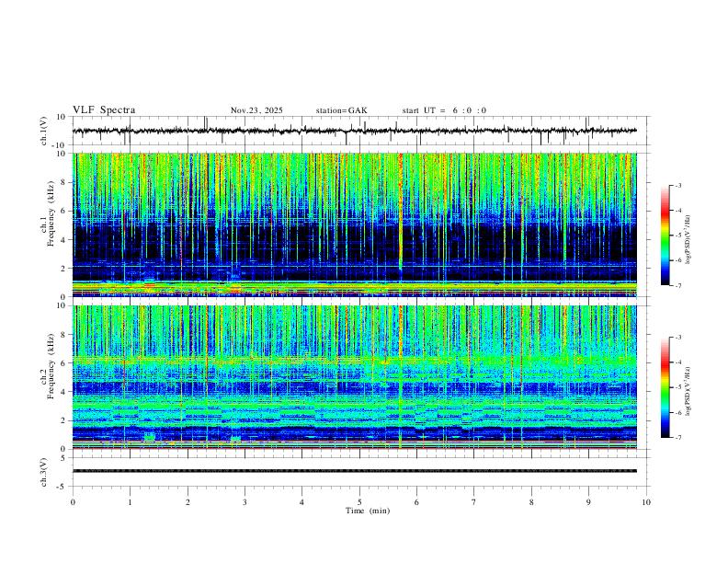Screen dimensions: 728x563
Task: Click the ch.3 black signal band
Action: coord(354,471)
